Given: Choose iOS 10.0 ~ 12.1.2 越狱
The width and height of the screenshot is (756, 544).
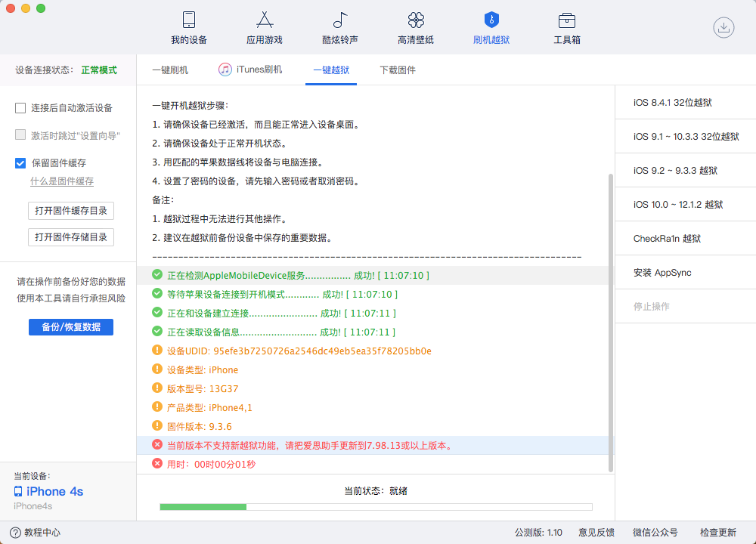Looking at the screenshot, I should (x=686, y=204).
